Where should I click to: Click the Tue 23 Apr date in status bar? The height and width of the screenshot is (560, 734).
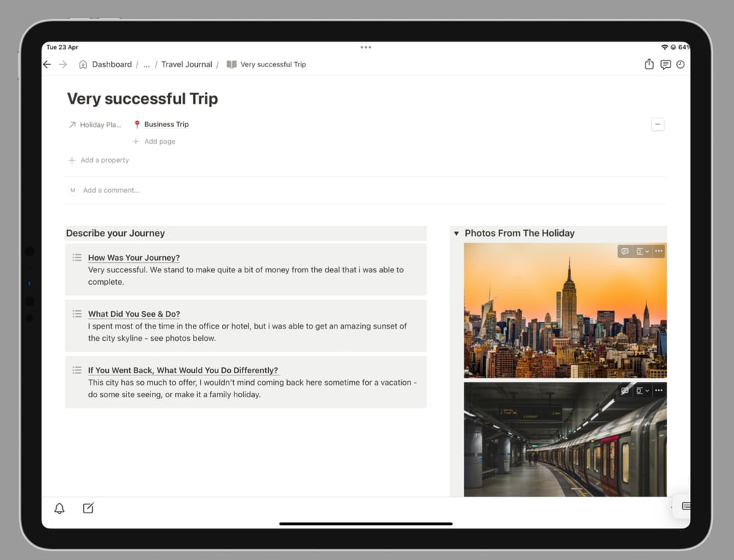62,47
